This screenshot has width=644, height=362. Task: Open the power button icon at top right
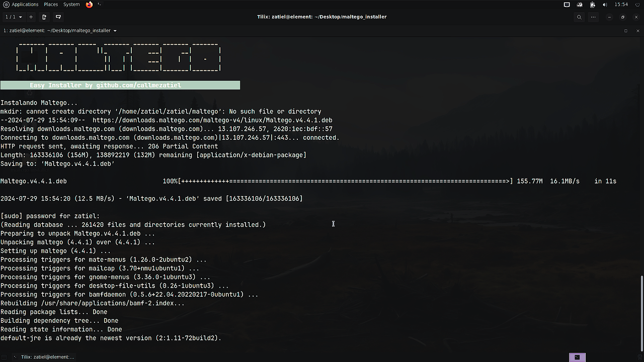[x=637, y=5]
